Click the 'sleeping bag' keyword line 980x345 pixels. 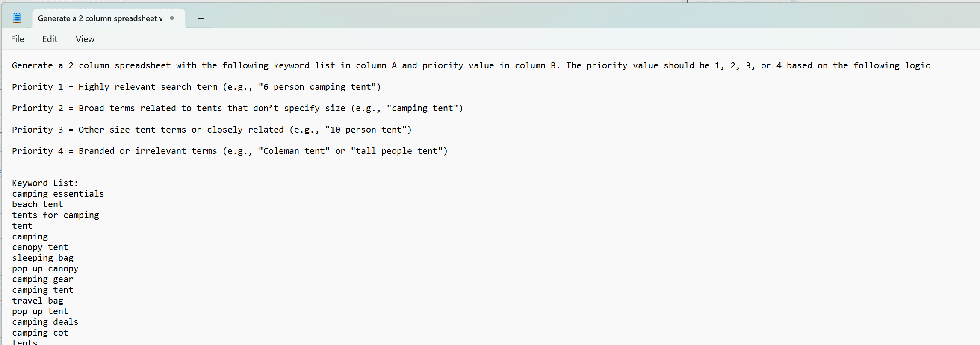click(43, 258)
